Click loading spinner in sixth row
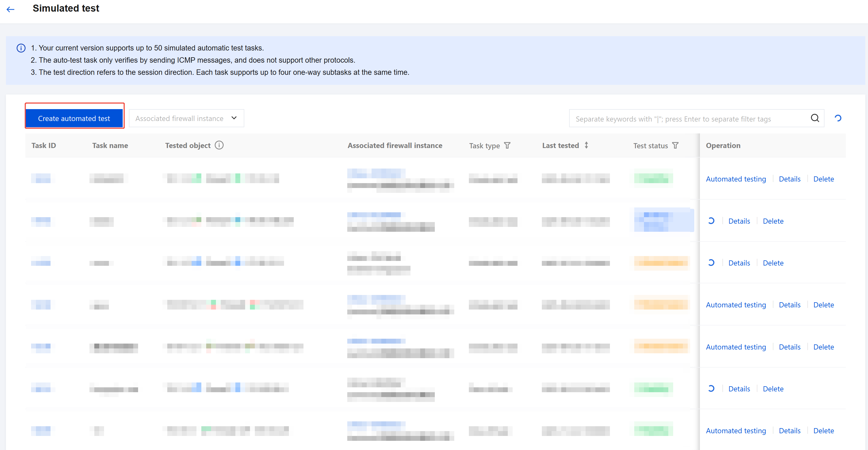 click(711, 388)
